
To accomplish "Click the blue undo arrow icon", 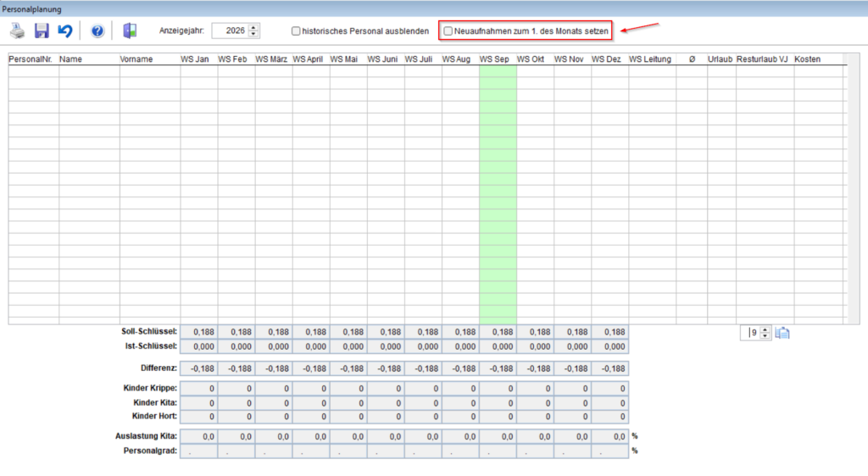I will coord(65,31).
